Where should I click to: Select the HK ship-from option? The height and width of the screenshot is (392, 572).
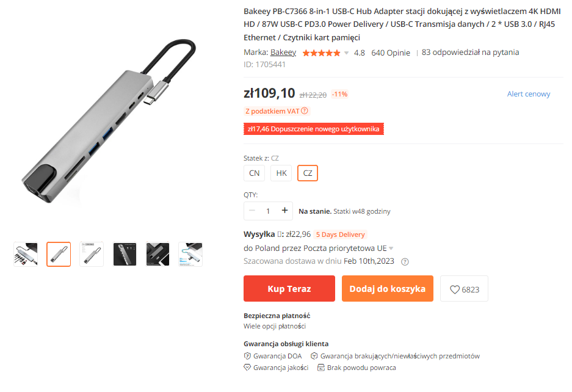point(281,173)
